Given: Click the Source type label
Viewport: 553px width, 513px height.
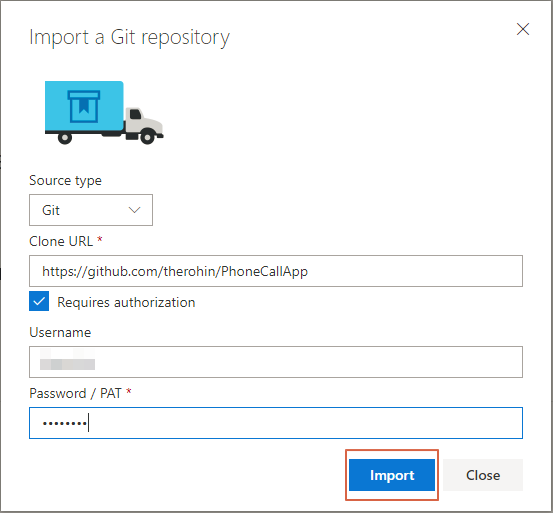Looking at the screenshot, I should (65, 181).
